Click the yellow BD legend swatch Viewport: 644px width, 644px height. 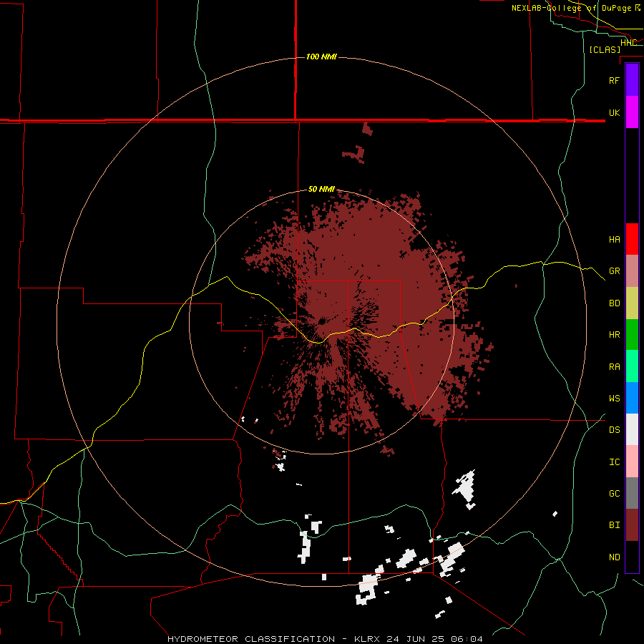pyautogui.click(x=632, y=303)
